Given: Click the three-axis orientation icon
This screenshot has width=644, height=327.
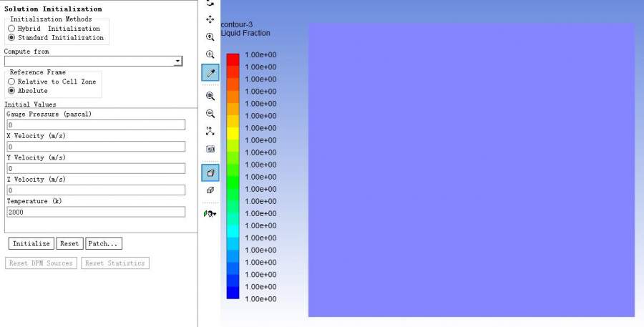Looking at the screenshot, I should pyautogui.click(x=210, y=132).
